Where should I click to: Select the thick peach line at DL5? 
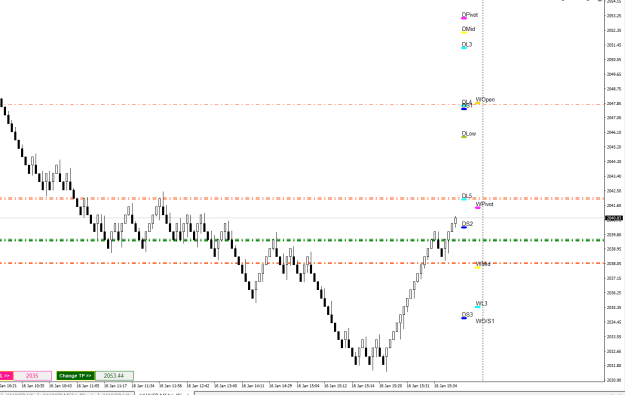pyautogui.click(x=302, y=198)
